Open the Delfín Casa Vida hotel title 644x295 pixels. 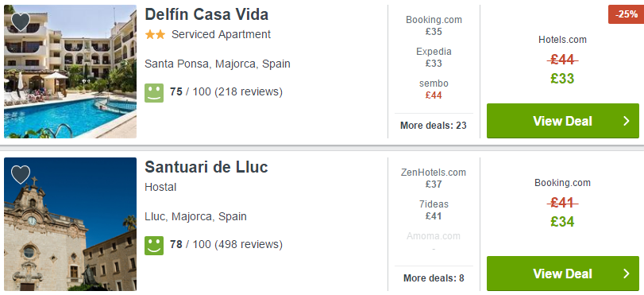coord(206,14)
